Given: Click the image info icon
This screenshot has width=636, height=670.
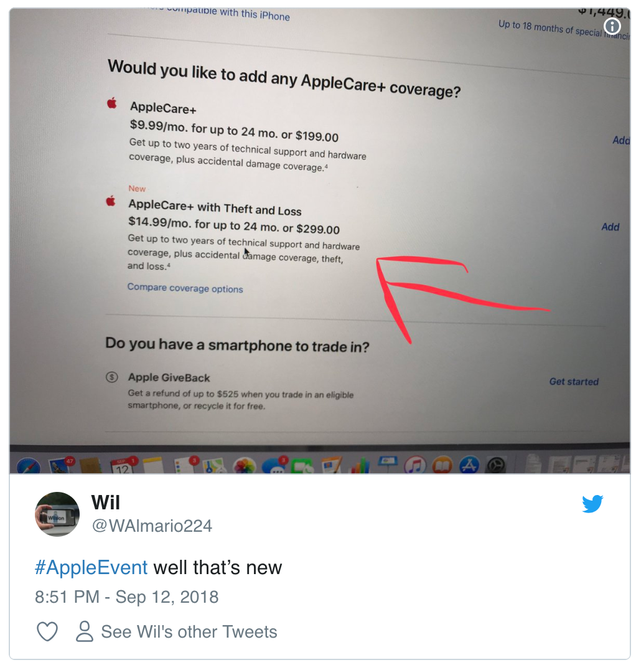Looking at the screenshot, I should point(612,26).
